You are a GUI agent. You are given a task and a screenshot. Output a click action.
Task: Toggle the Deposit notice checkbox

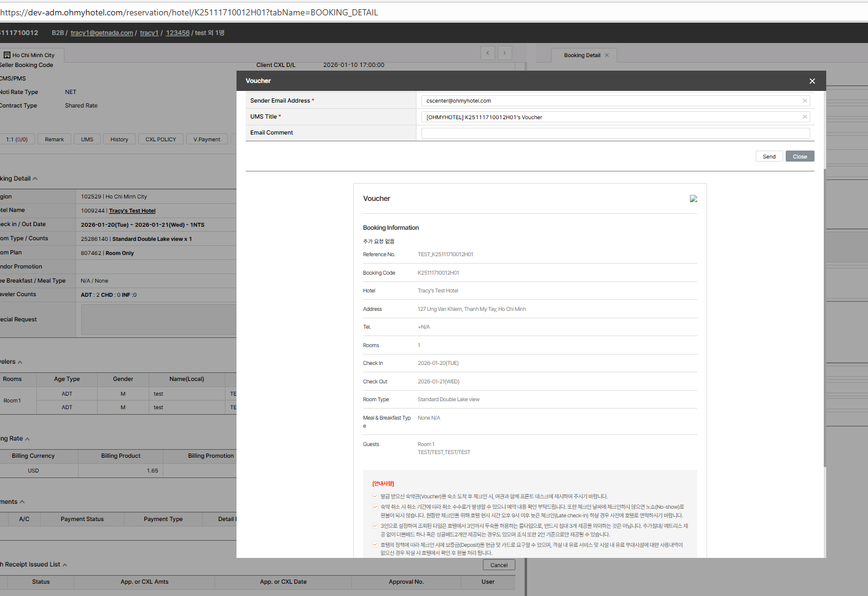coord(375,544)
